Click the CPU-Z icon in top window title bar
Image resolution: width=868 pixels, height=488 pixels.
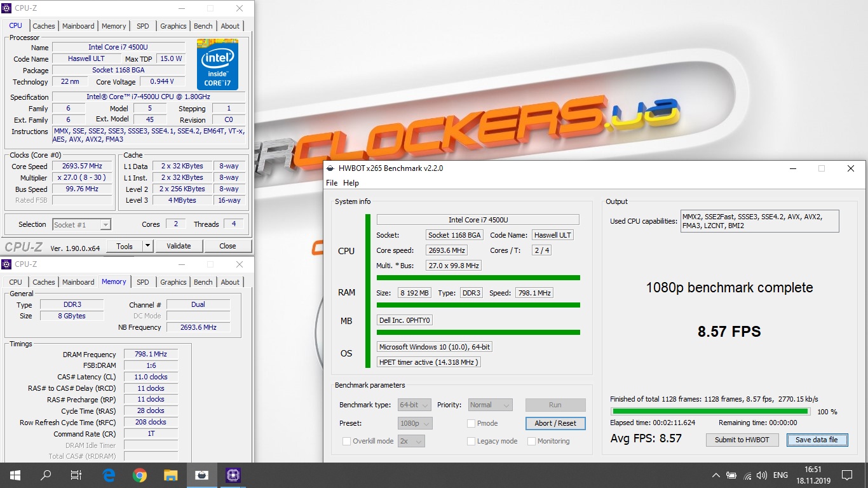coord(7,8)
